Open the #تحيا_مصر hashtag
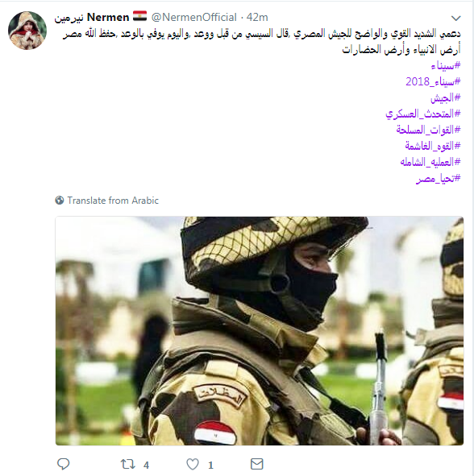Image resolution: width=474 pixels, height=476 pixels. tap(439, 179)
